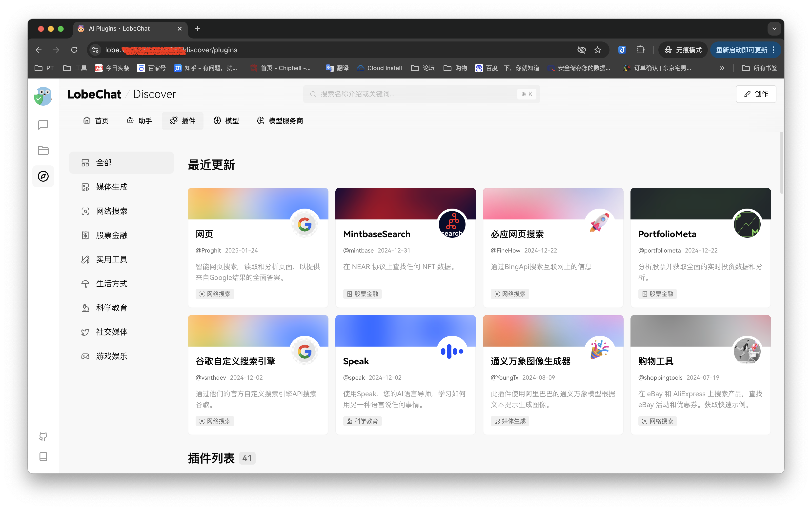Open the 通义万象图像生成器 plugin title
812x510 pixels.
(x=530, y=361)
